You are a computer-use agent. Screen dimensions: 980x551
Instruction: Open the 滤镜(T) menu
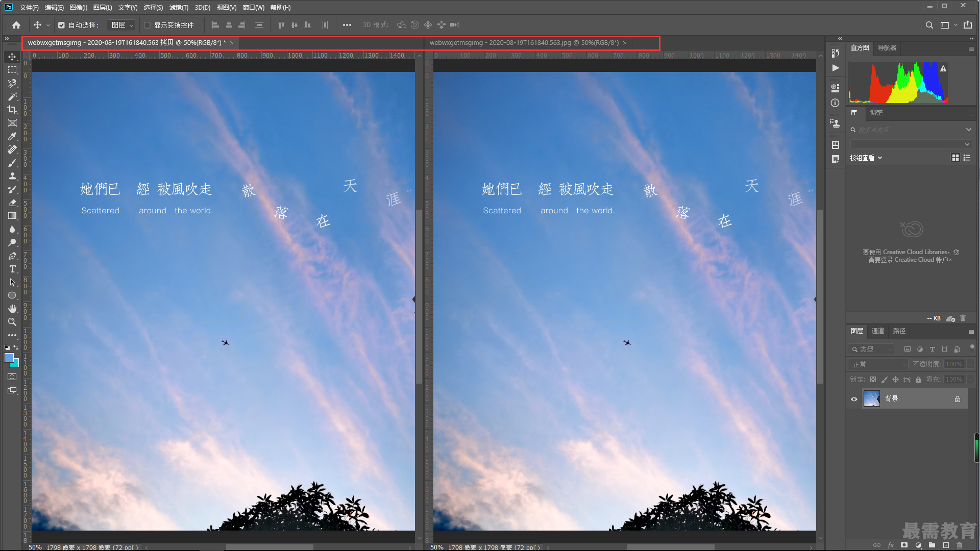[x=179, y=7]
